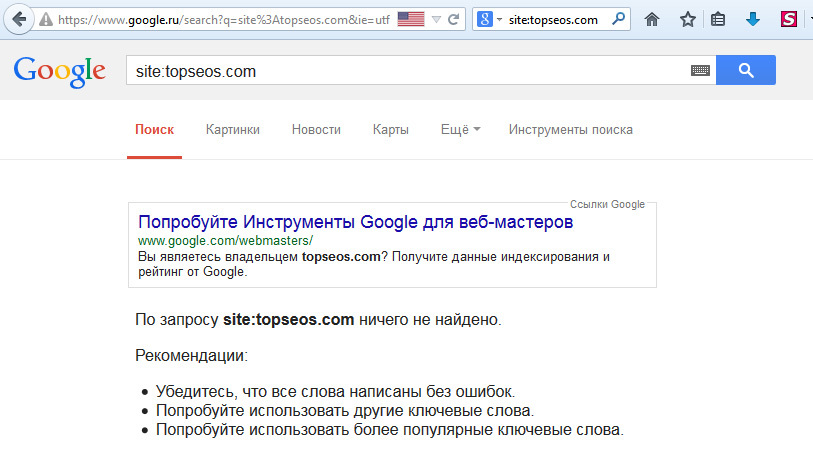Click 'Попробуйте использовать более популярные ключевые слова.'
Image resolution: width=813 pixels, height=458 pixels.
click(390, 430)
